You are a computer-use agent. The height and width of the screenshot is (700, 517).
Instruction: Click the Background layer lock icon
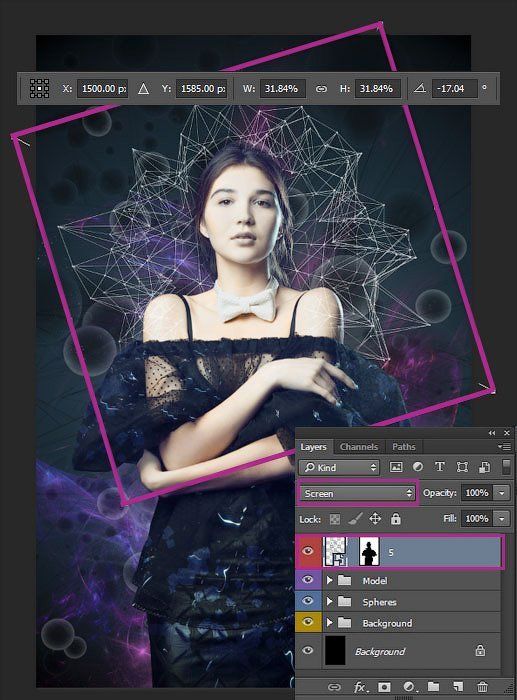(x=480, y=650)
